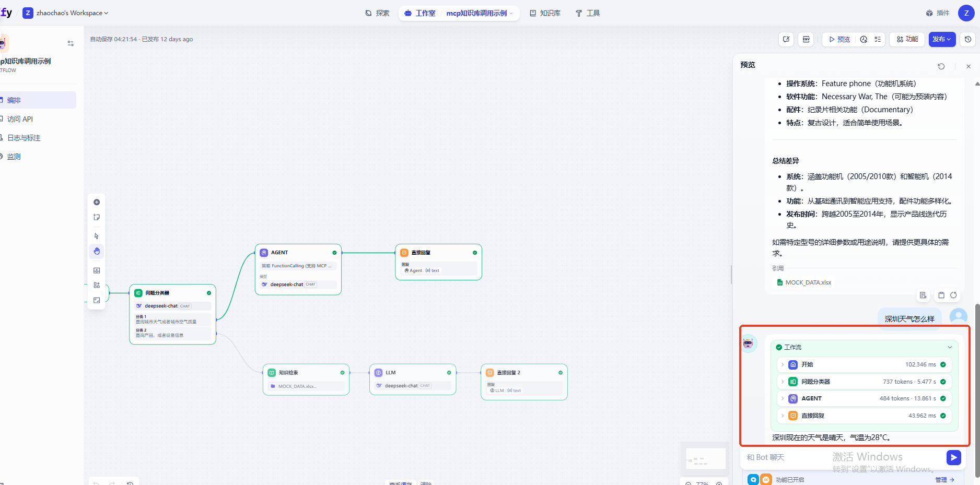The image size is (980, 485).
Task: Click the 功能 features button
Action: (x=907, y=39)
